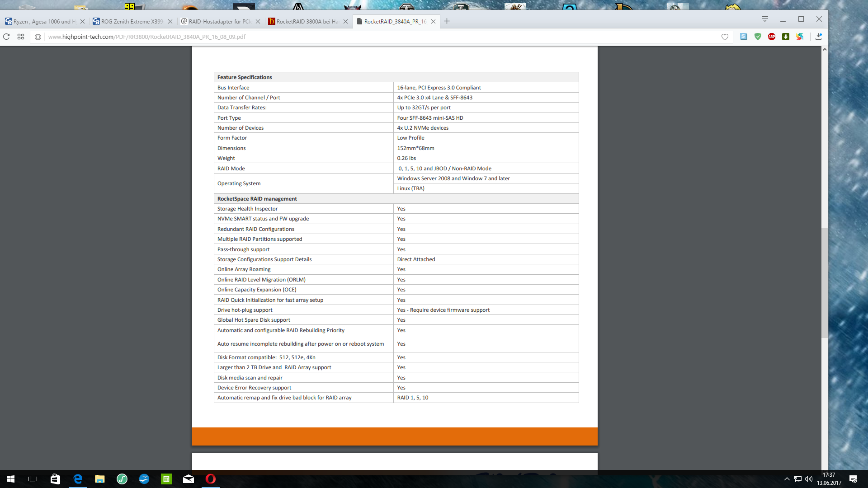This screenshot has height=488, width=868.
Task: Open a new tab with plus button
Action: pyautogui.click(x=447, y=21)
